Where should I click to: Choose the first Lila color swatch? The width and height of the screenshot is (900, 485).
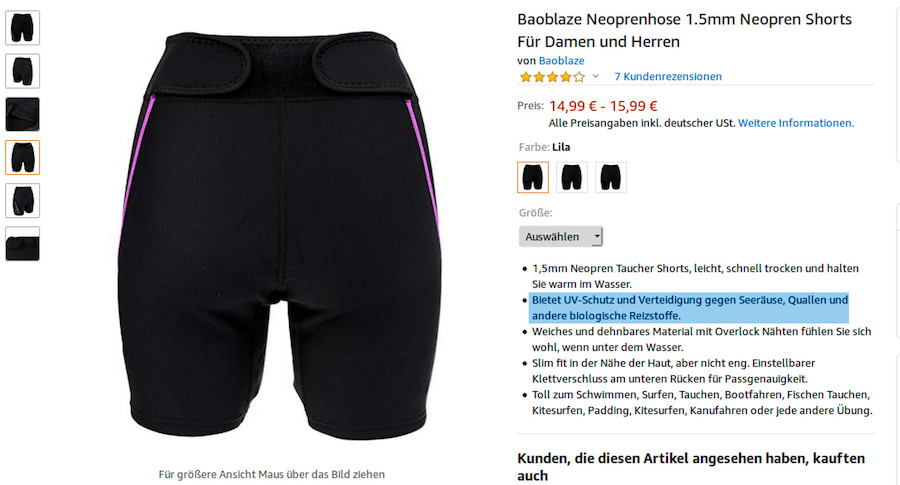pos(533,177)
